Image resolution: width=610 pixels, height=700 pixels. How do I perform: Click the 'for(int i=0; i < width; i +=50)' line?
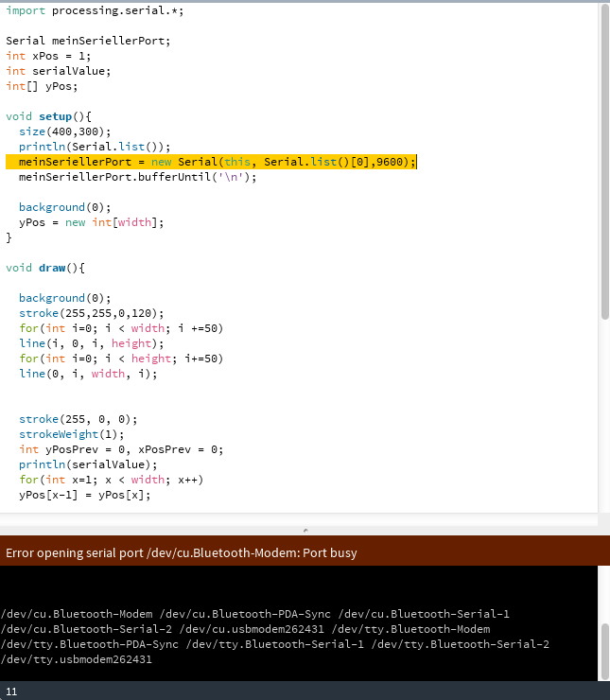[x=121, y=328]
